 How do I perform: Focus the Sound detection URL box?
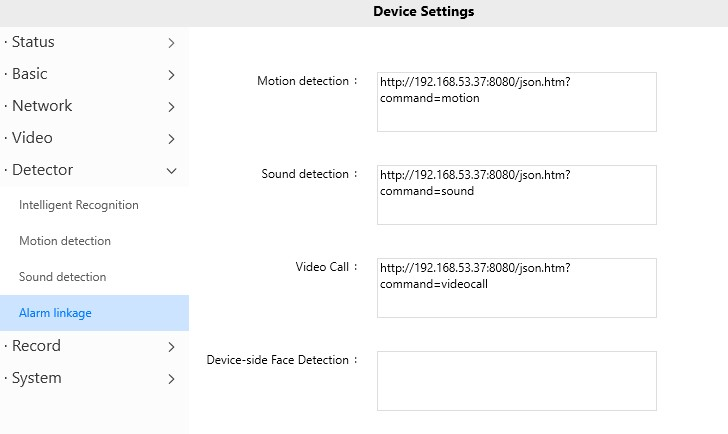(516, 195)
